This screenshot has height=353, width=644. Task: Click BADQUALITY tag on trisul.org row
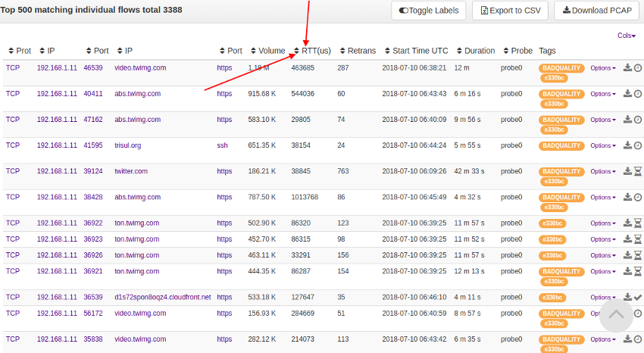(x=561, y=145)
